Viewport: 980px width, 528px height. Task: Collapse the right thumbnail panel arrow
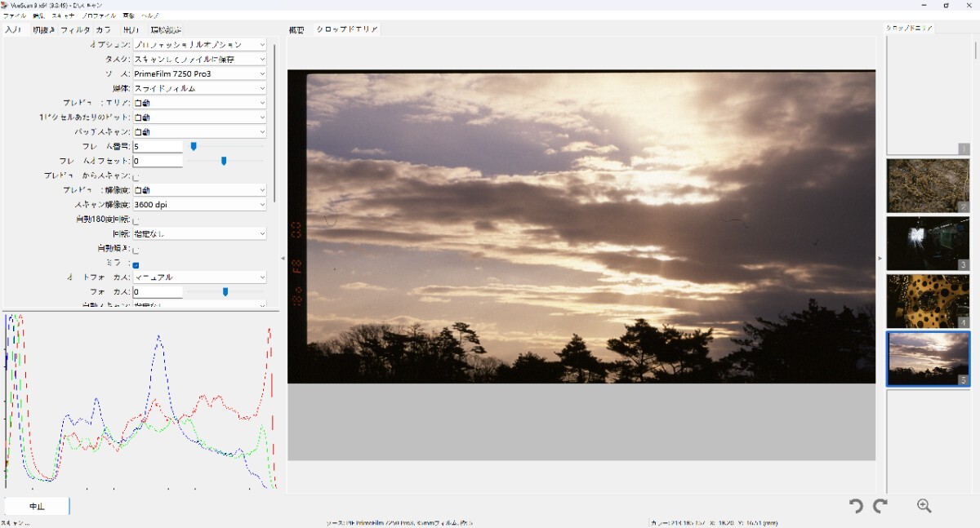click(x=880, y=258)
